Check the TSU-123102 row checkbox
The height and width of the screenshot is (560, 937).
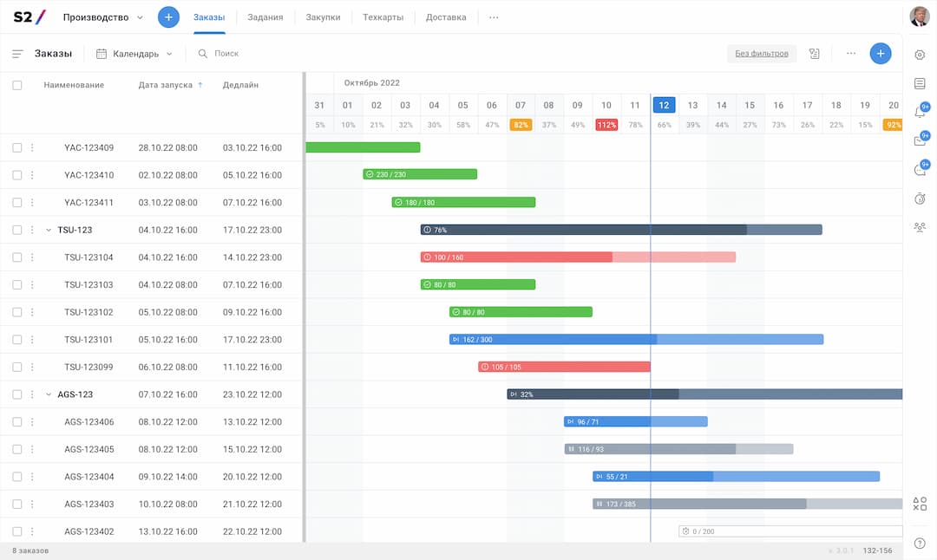[17, 312]
